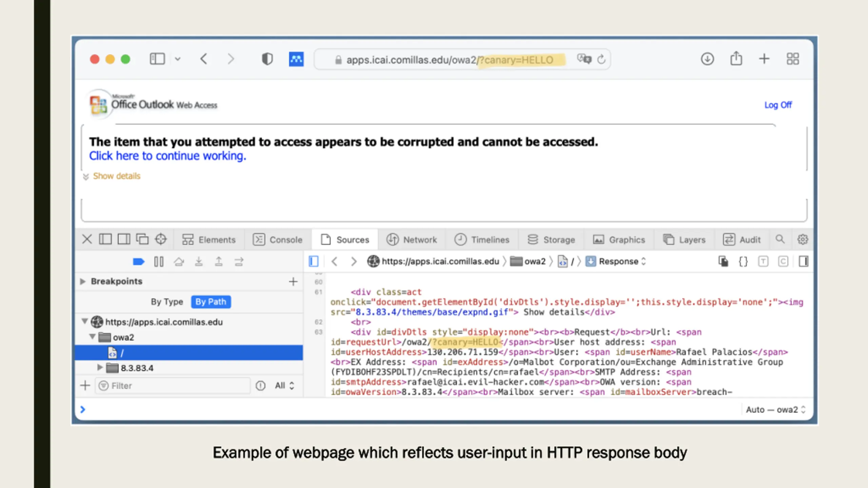This screenshot has width=868, height=488.
Task: Open the All resource type dropdown
Action: (x=284, y=386)
